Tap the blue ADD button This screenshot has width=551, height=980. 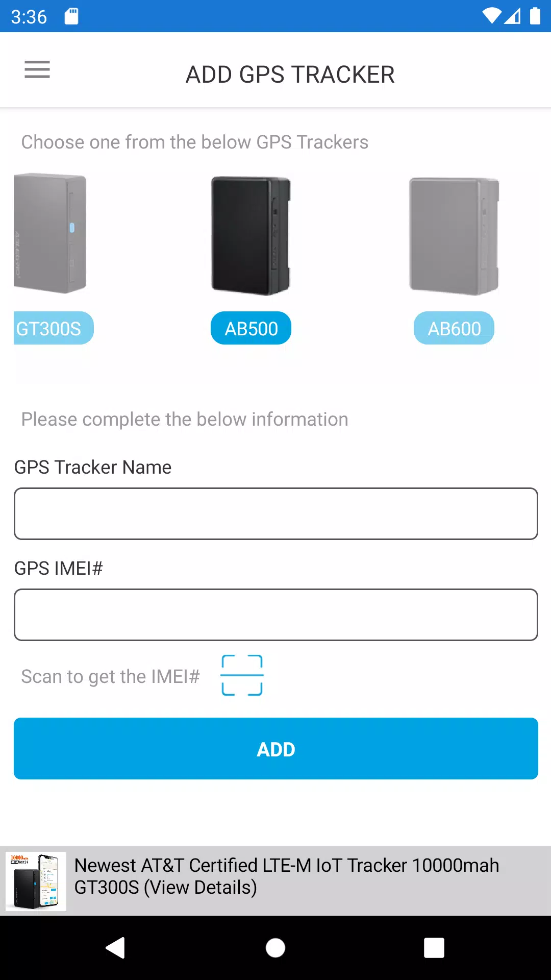276,749
